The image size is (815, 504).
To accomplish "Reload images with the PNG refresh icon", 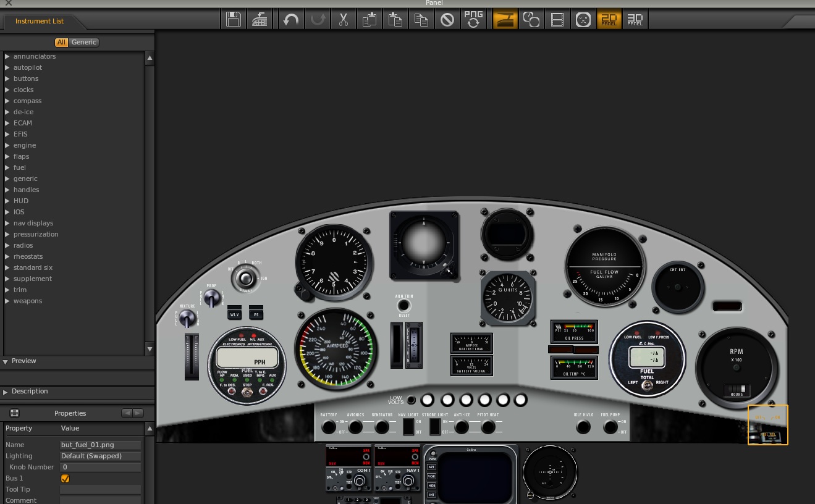I will (473, 20).
